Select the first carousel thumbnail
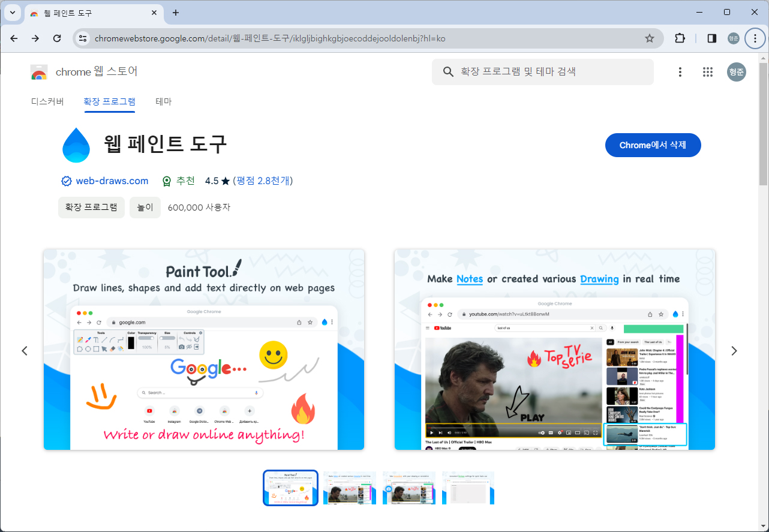This screenshot has width=769, height=532. 290,488
